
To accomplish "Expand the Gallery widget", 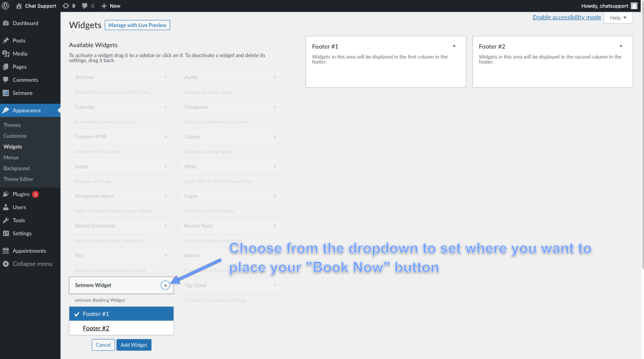I will tap(275, 137).
